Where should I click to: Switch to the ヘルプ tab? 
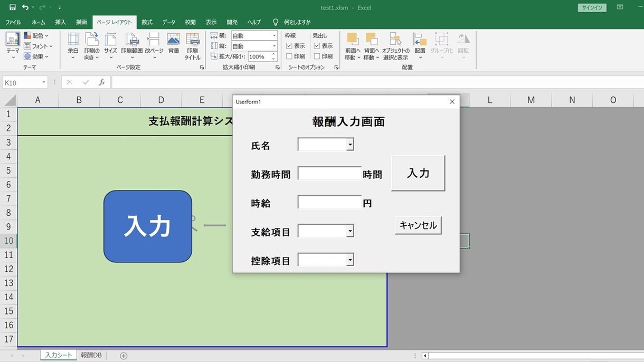pyautogui.click(x=254, y=22)
